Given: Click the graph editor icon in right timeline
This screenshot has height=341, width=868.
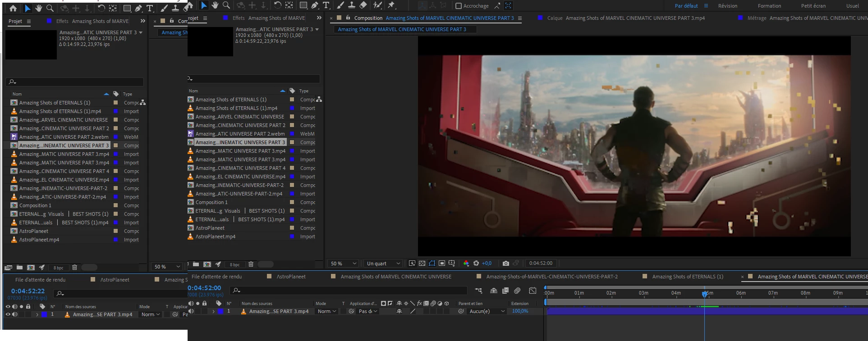Looking at the screenshot, I should (x=533, y=291).
